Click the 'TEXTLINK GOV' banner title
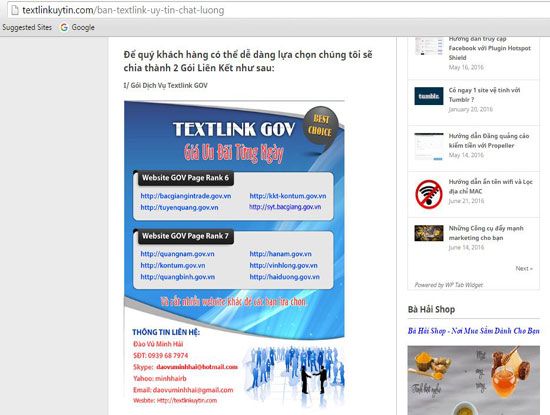 234,129
